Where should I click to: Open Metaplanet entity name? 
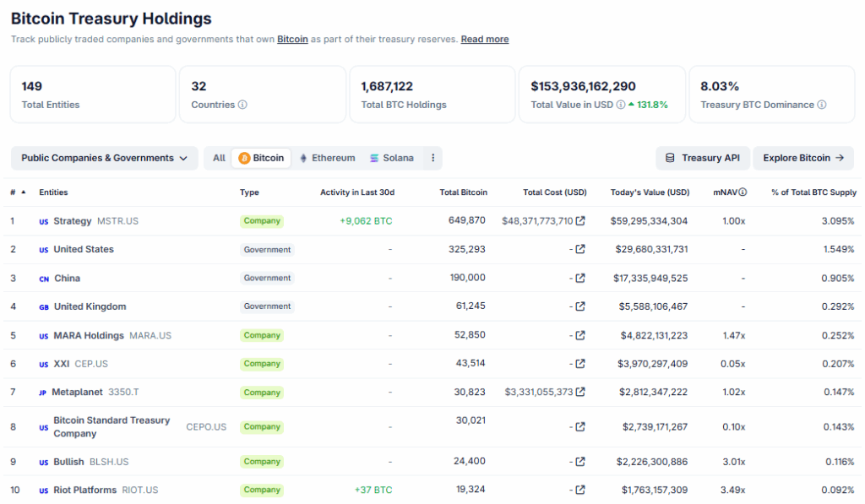(x=77, y=392)
